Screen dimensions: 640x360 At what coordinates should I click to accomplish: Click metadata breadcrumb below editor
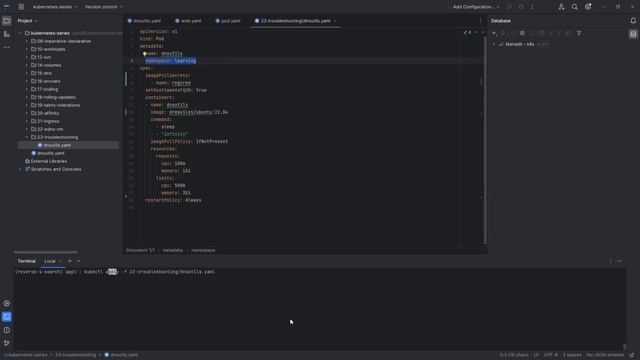tap(172, 250)
